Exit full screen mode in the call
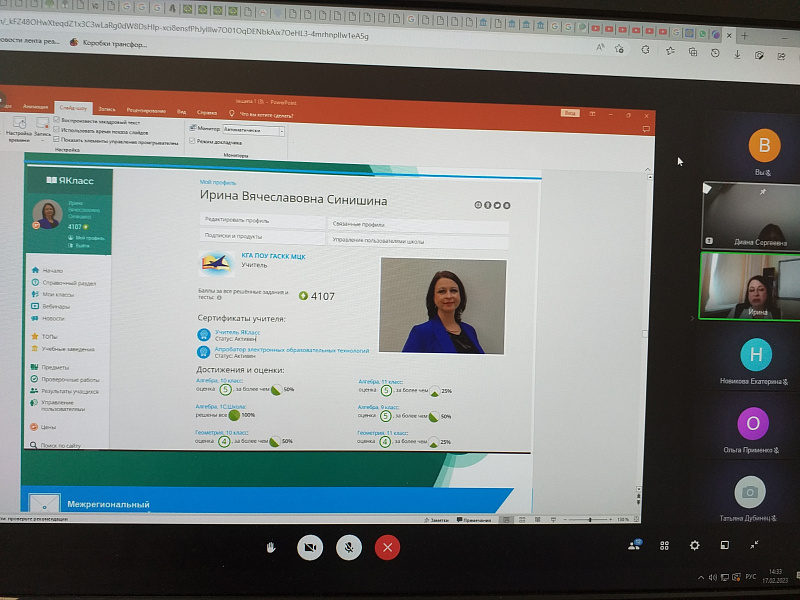The width and height of the screenshot is (800, 600). coord(754,545)
